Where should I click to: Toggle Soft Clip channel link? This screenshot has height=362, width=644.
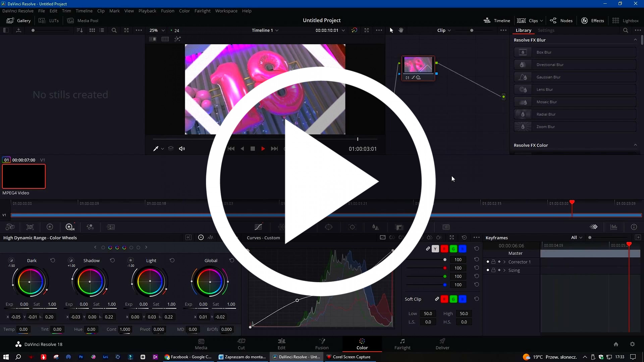437,299
